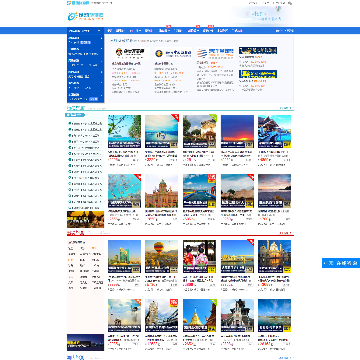Screen dimensions: 360x360
Task: Open the domed palace building photo
Action: (x=162, y=191)
